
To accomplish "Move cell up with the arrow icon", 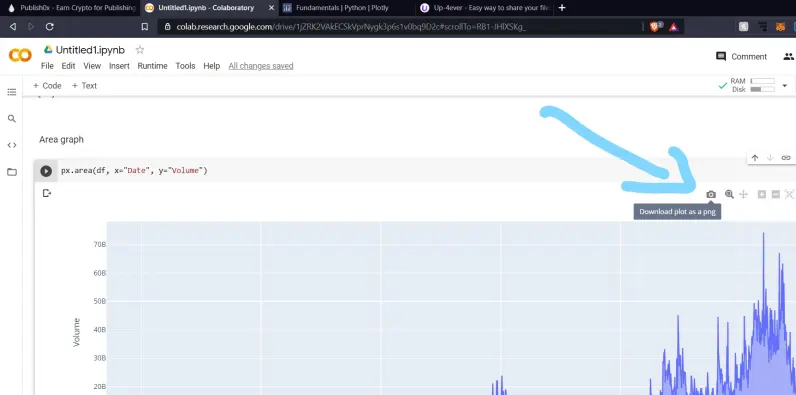I will tap(755, 158).
